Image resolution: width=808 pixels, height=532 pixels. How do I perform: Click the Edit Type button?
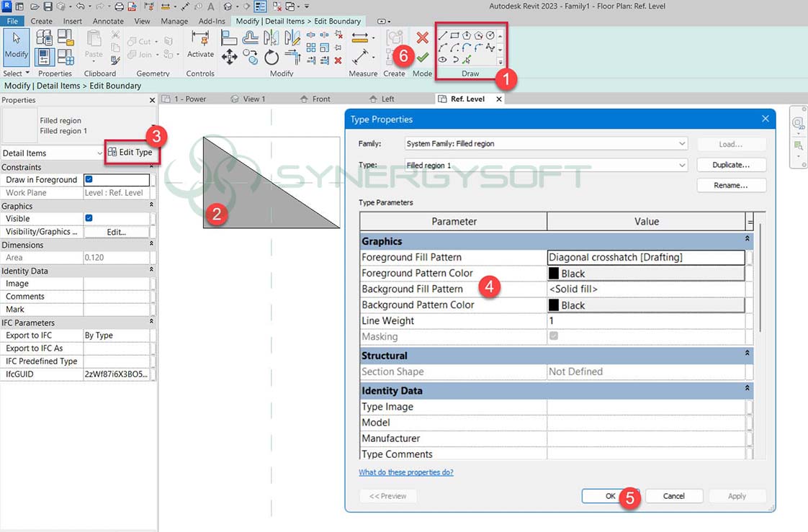click(130, 153)
